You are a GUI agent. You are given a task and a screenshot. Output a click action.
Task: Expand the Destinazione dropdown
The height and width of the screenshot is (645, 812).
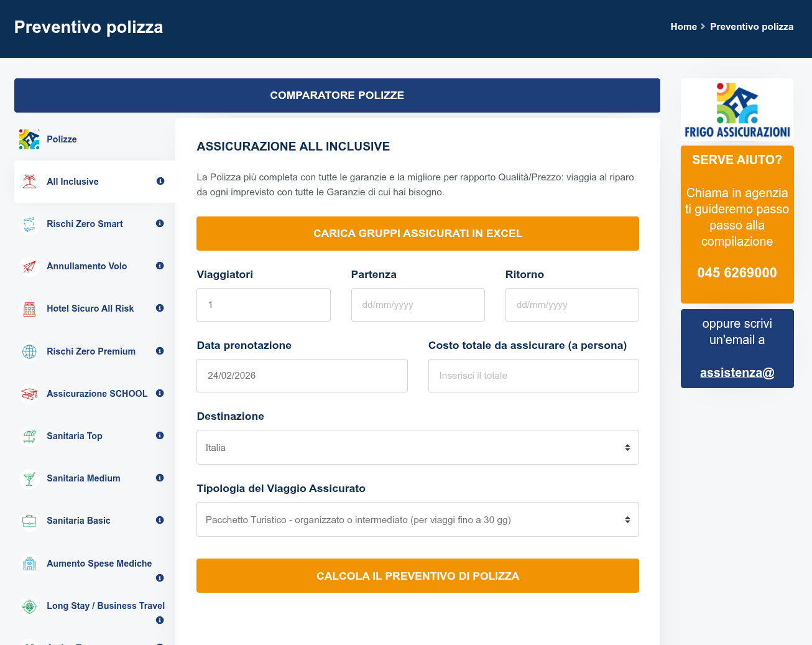click(417, 447)
